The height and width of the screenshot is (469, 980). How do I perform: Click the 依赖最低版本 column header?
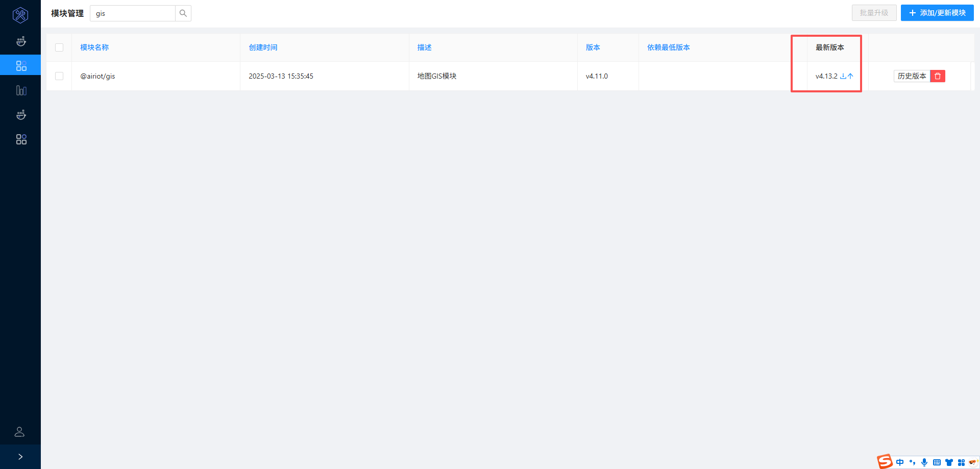[668, 47]
